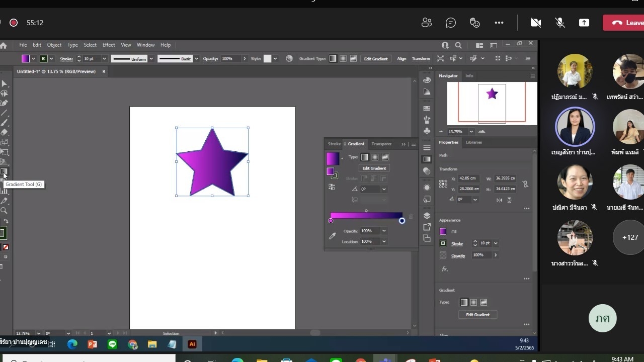Open chat in the meeting toolbar

451,23
